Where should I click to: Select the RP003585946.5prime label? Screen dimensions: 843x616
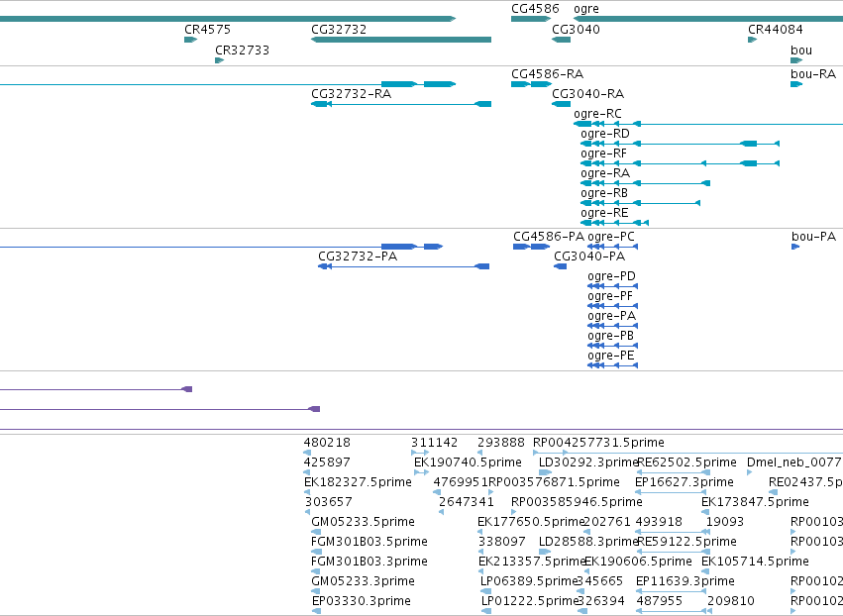(577, 502)
